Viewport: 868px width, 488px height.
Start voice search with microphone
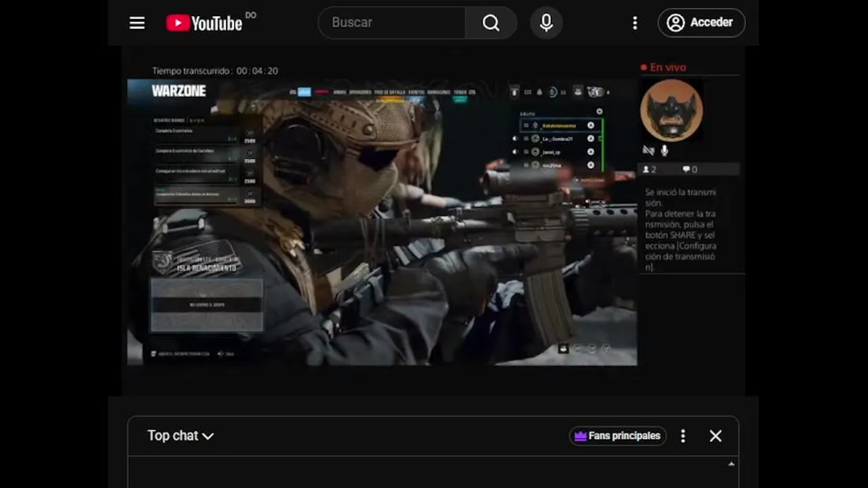click(546, 22)
